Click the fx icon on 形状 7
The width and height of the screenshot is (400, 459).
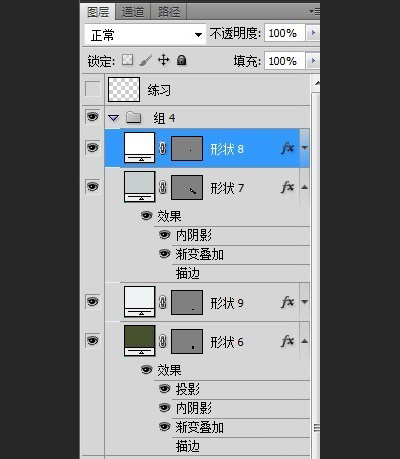point(287,187)
